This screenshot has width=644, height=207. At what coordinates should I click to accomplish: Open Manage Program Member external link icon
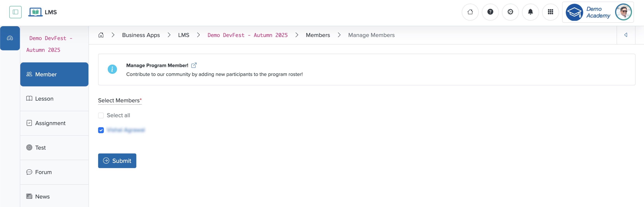[x=194, y=65]
